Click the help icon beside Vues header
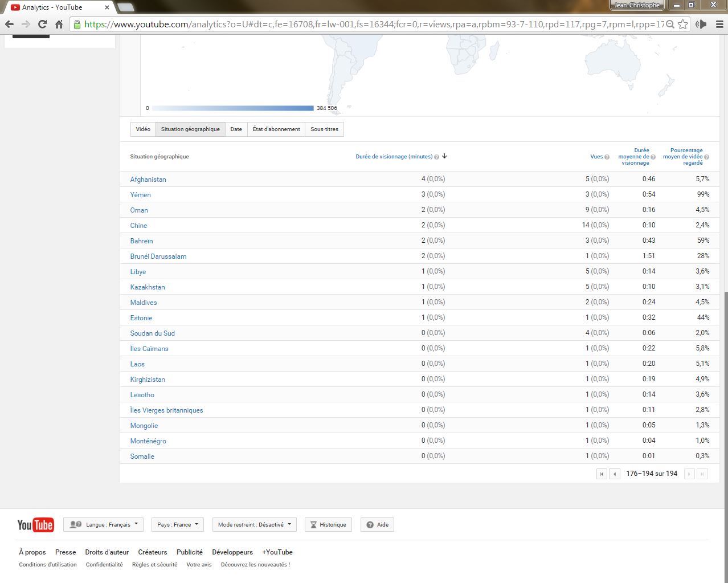This screenshot has width=728, height=583. 607,157
